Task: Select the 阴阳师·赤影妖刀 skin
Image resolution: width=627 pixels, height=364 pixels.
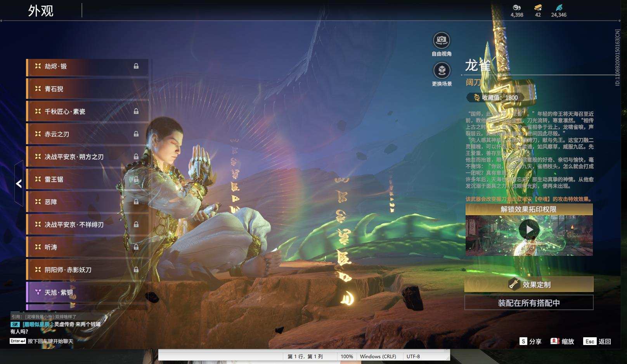Action: [x=87, y=269]
